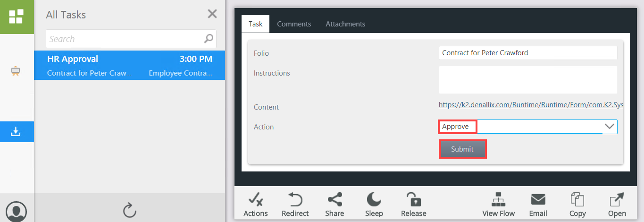Email the task details

538,205
